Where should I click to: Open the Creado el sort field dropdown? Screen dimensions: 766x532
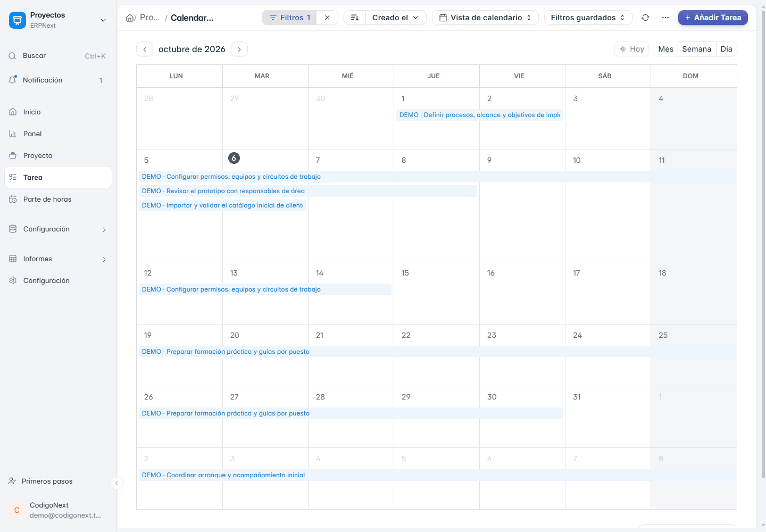click(396, 18)
